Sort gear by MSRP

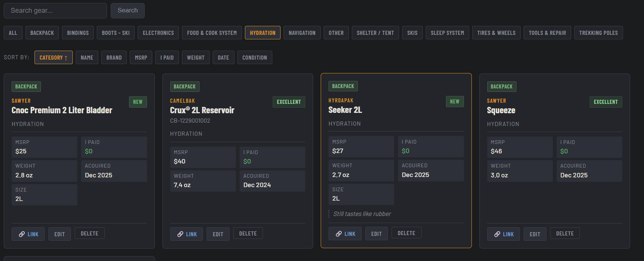point(141,57)
